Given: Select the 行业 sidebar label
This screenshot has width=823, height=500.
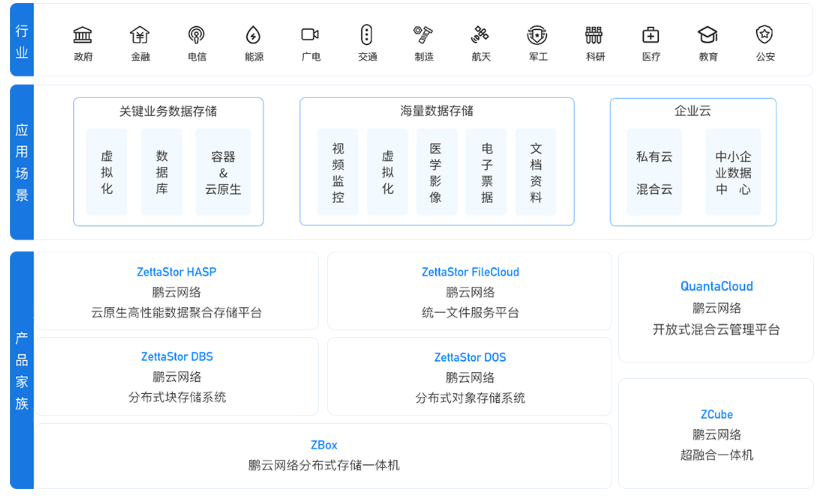Looking at the screenshot, I should [22, 41].
